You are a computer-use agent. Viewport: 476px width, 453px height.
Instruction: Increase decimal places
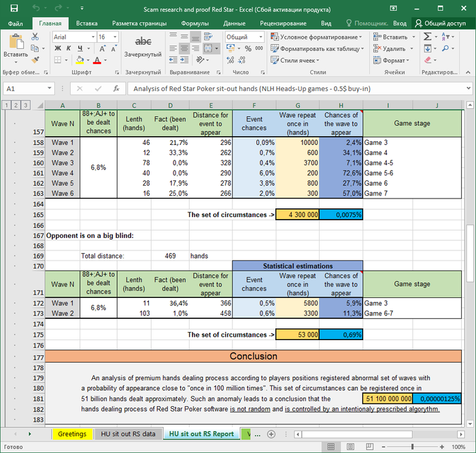click(231, 60)
